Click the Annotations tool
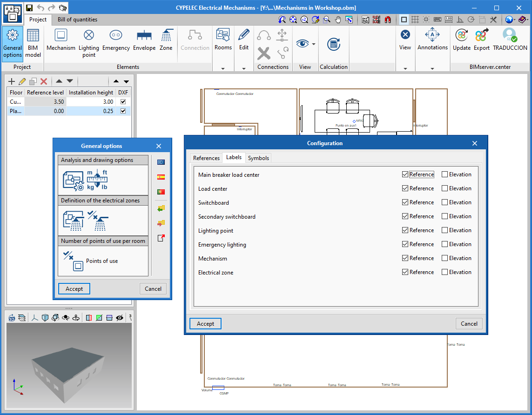Image resolution: width=532 pixels, height=415 pixels. pyautogui.click(x=432, y=40)
